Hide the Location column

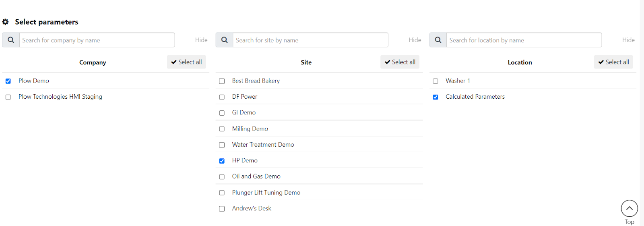[628, 40]
